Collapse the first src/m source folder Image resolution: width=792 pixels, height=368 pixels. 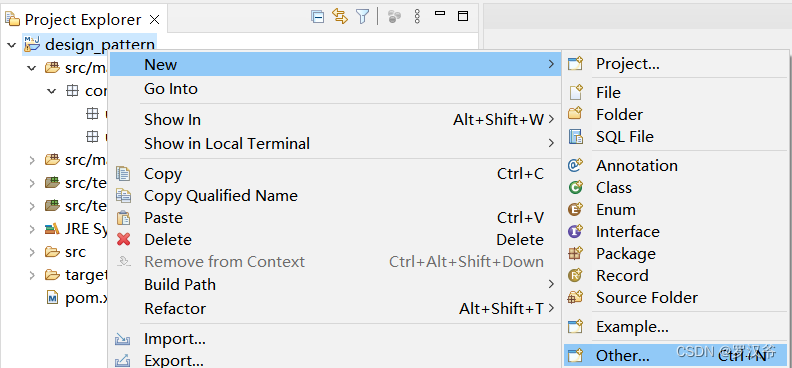click(32, 68)
